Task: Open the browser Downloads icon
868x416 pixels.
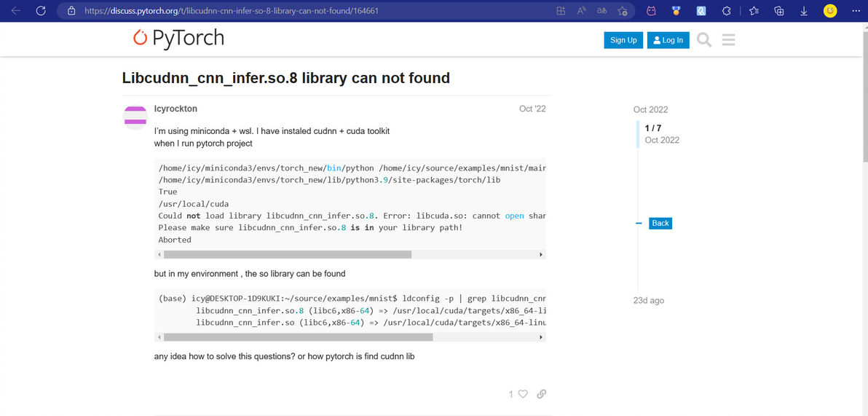Action: tap(804, 11)
